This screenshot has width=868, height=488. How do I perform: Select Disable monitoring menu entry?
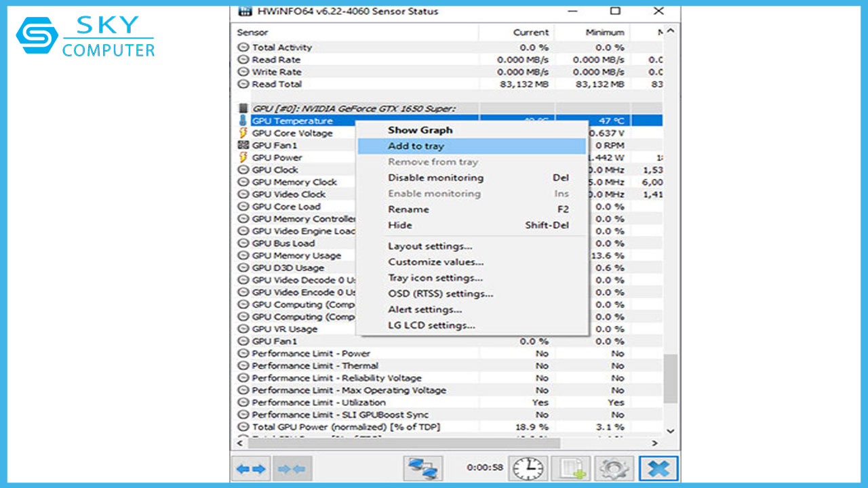(x=435, y=178)
